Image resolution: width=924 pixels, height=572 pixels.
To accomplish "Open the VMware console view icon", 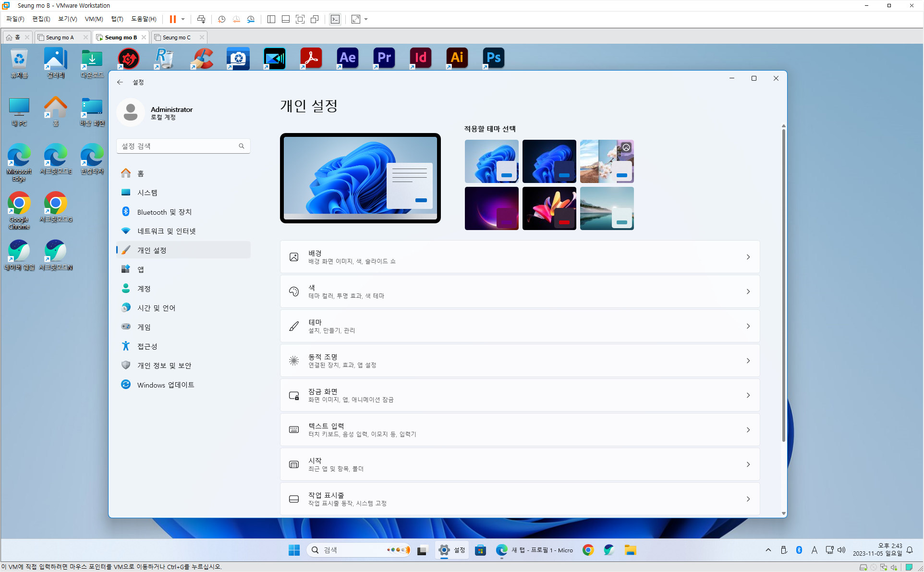I will 335,19.
